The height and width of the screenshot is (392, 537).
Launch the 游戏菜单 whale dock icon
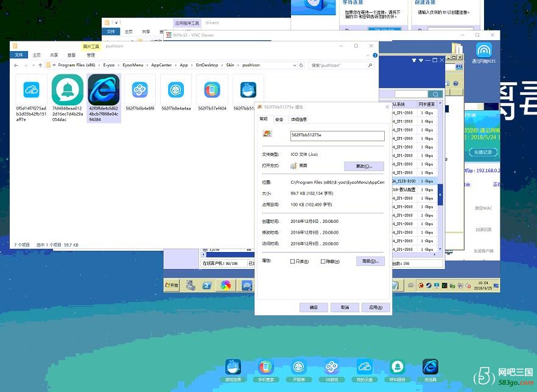click(233, 368)
